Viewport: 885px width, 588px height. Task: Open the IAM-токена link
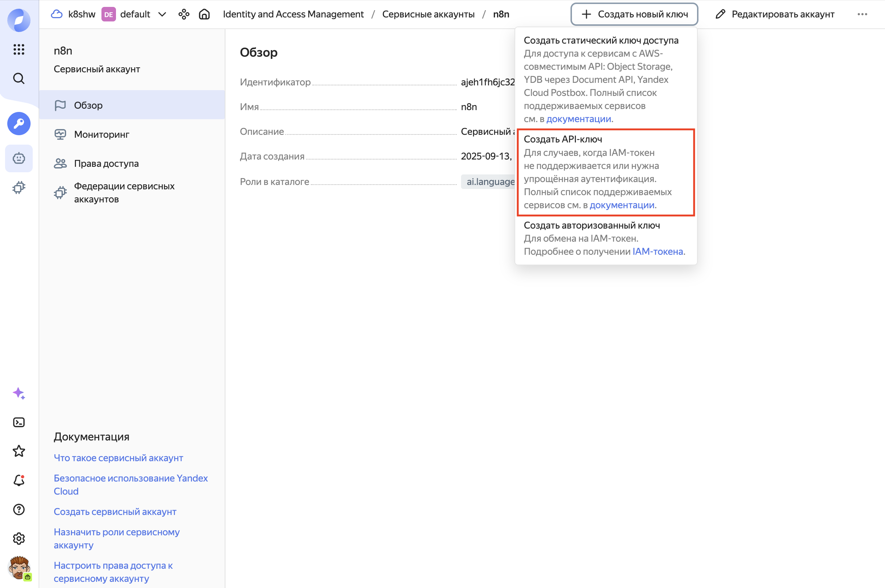click(x=657, y=251)
